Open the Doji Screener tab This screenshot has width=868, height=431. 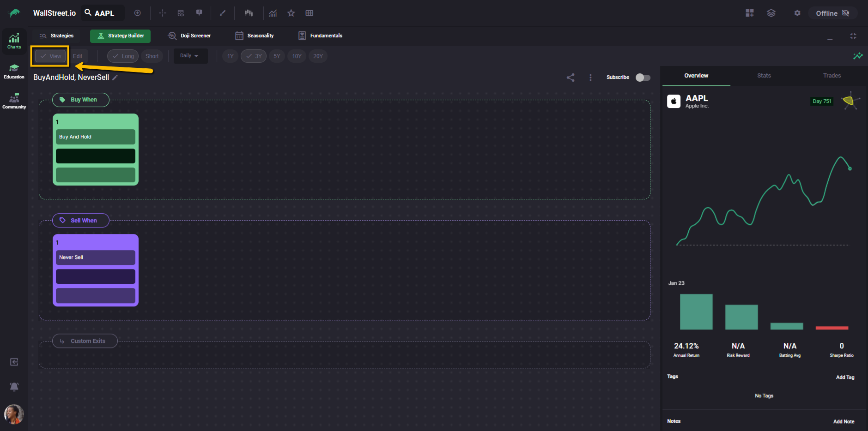tap(189, 36)
